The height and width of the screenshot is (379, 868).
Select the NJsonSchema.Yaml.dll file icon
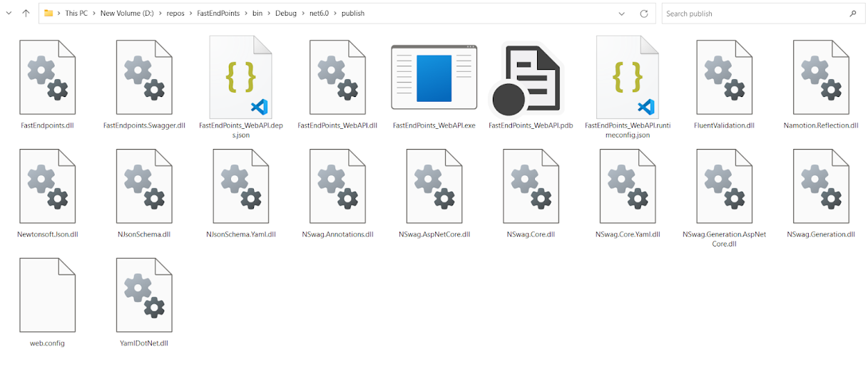(x=241, y=187)
